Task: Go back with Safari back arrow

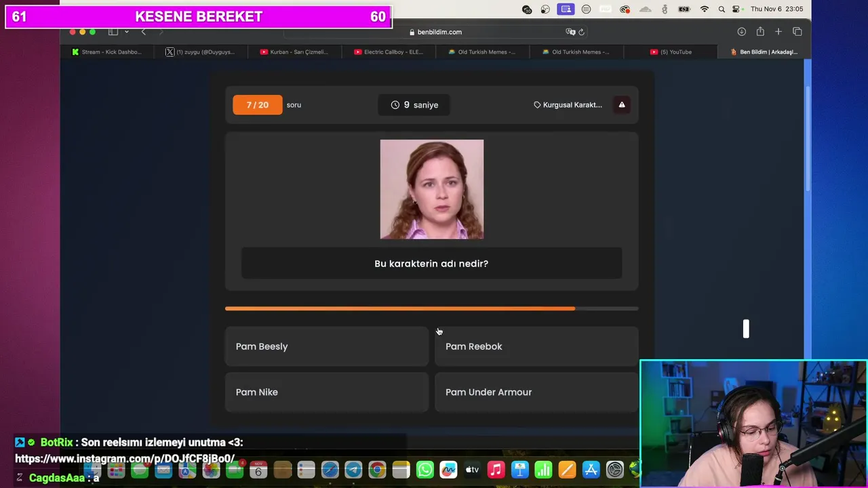Action: [x=143, y=32]
